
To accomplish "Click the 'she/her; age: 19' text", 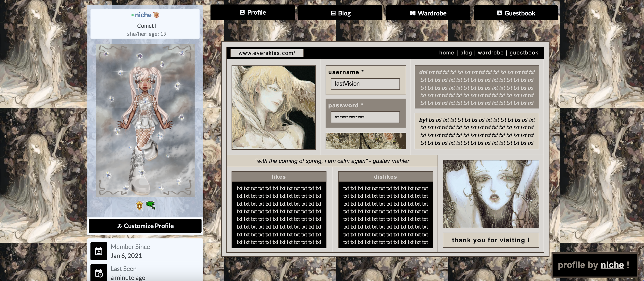I will pyautogui.click(x=147, y=34).
